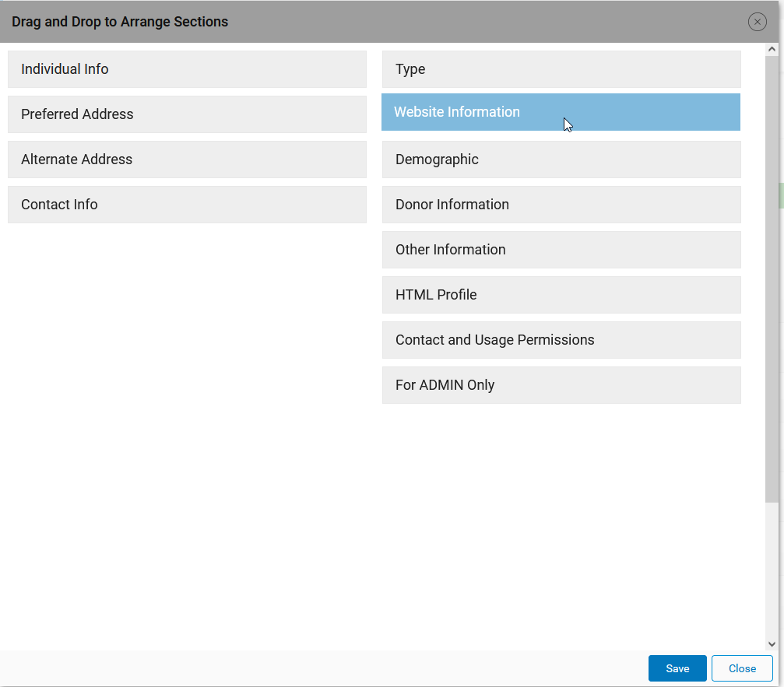Select the Donor Information section block
This screenshot has width=784, height=687.
click(561, 205)
